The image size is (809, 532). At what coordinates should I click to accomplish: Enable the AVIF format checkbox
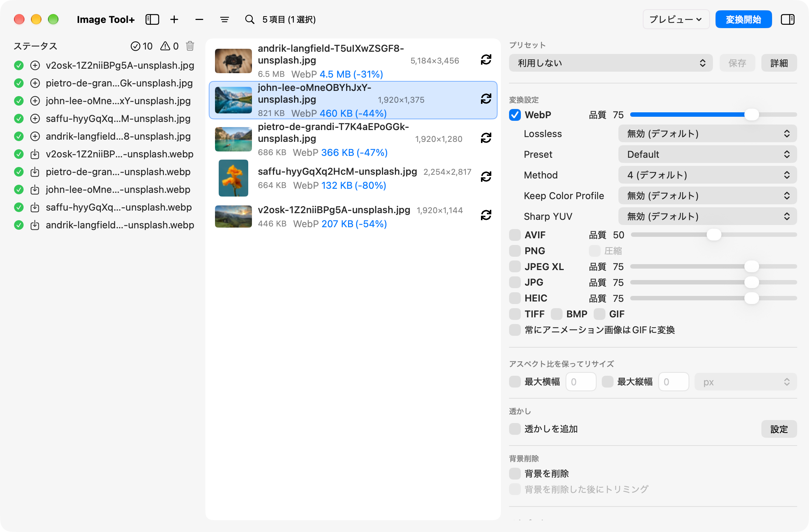tap(515, 235)
